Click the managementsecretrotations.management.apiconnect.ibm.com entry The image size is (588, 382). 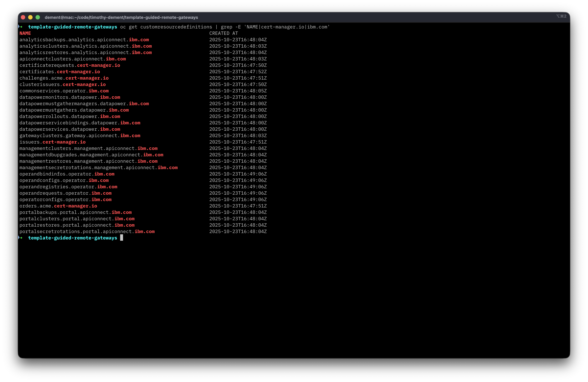tap(98, 168)
